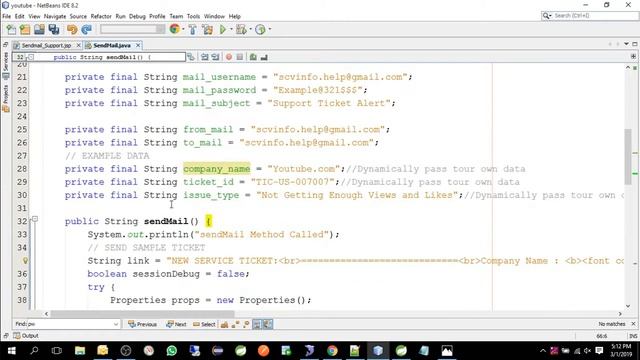Click the Open Project toolbar icon

pos(39,29)
